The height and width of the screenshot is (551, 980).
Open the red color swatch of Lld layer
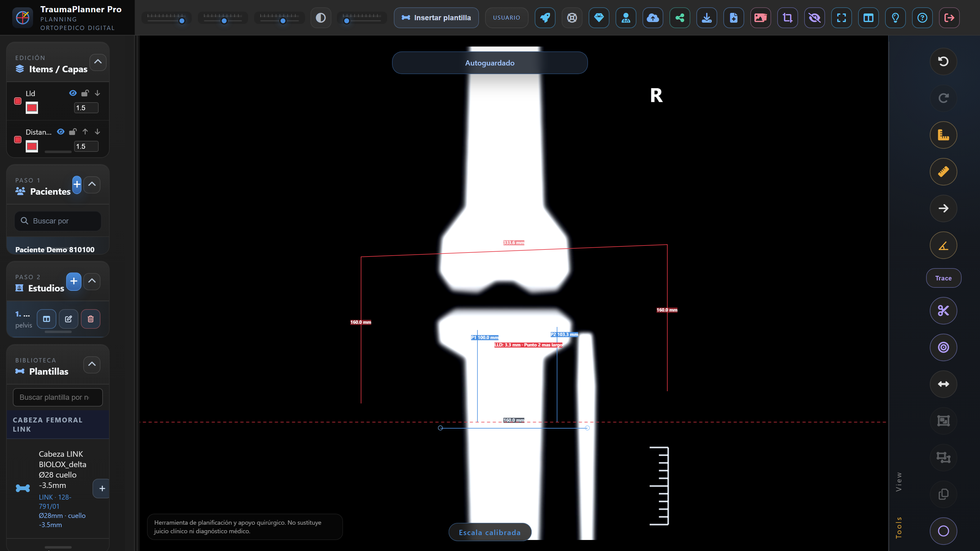coord(32,108)
